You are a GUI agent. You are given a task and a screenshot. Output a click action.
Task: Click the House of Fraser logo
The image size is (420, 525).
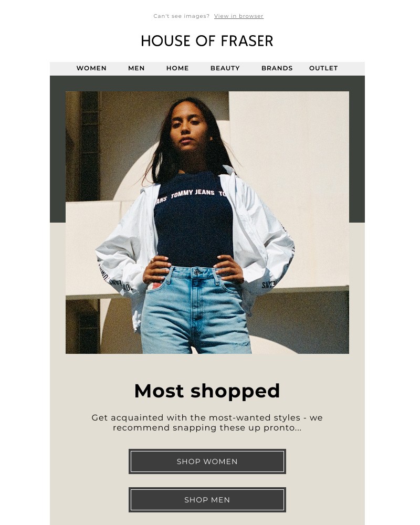(207, 41)
